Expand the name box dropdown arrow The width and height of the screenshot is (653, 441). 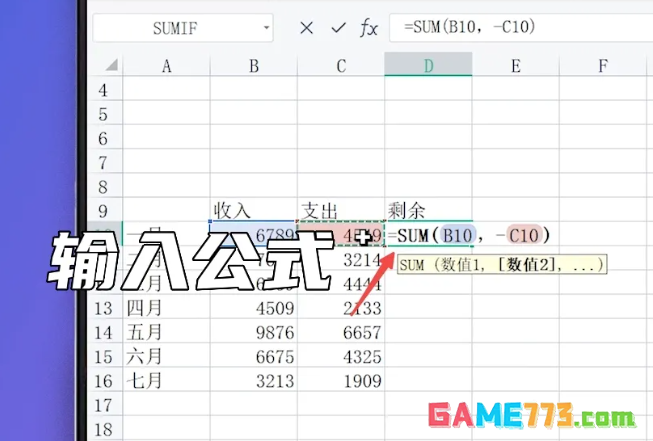pos(264,28)
